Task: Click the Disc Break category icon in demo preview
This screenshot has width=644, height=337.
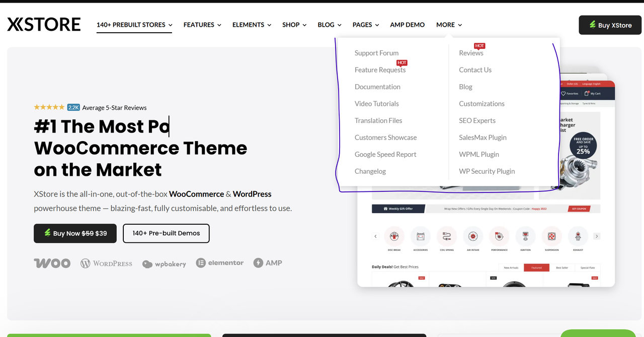Action: [x=394, y=236]
